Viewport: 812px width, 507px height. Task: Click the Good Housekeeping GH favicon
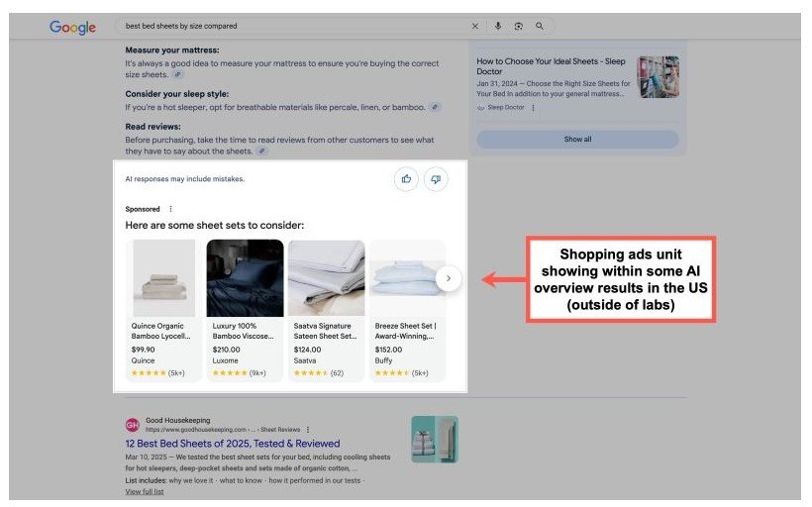click(133, 425)
